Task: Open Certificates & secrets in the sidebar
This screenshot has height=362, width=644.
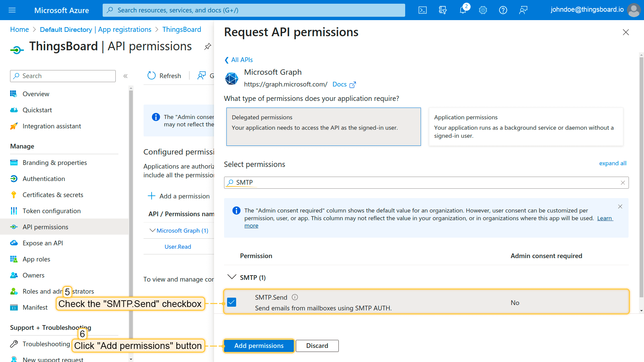Action: click(x=53, y=195)
